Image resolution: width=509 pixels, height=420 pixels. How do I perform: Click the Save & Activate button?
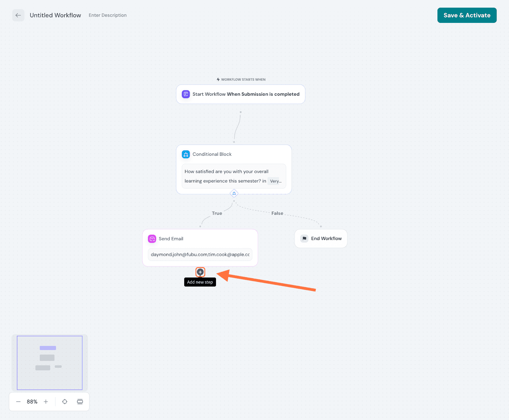coord(467,15)
